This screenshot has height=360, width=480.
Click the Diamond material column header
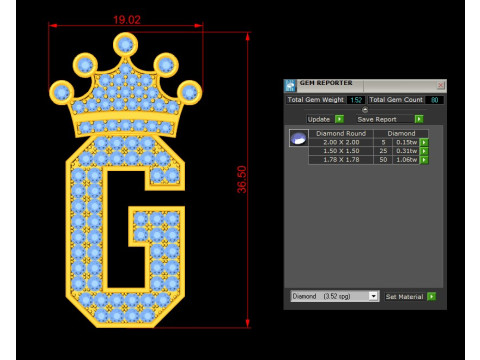point(401,134)
